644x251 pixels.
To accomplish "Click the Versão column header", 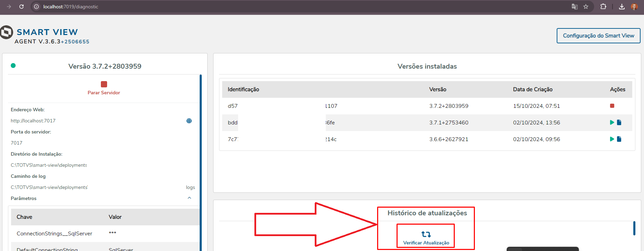I will [x=438, y=89].
